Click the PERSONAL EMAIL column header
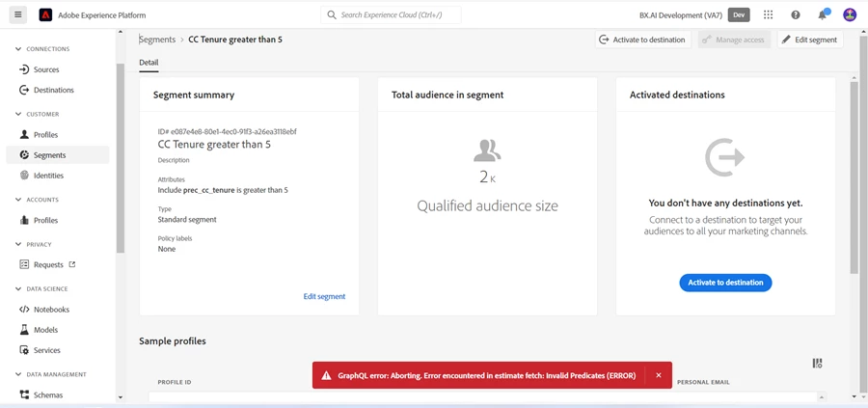Image resolution: width=868 pixels, height=408 pixels. (x=703, y=383)
